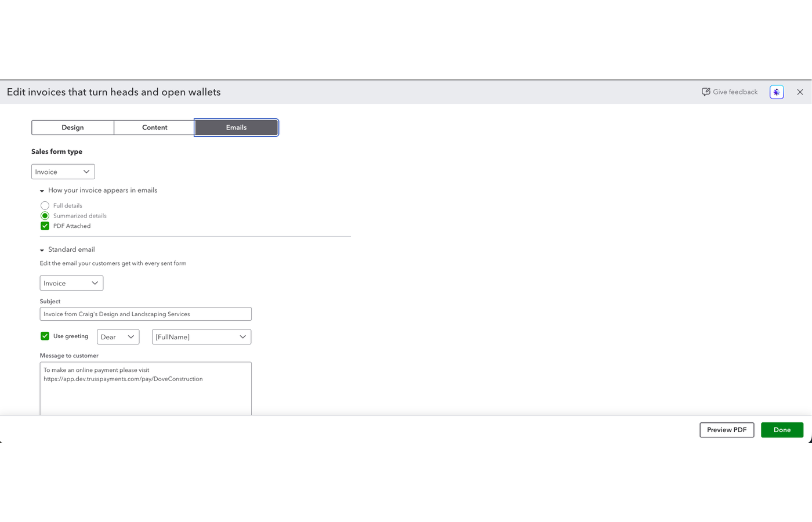Open the Sales form type dropdown
The image size is (812, 522).
[x=63, y=172]
